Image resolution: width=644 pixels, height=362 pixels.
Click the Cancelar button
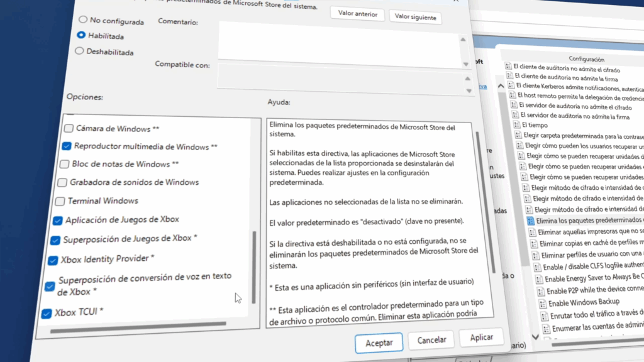pyautogui.click(x=431, y=340)
